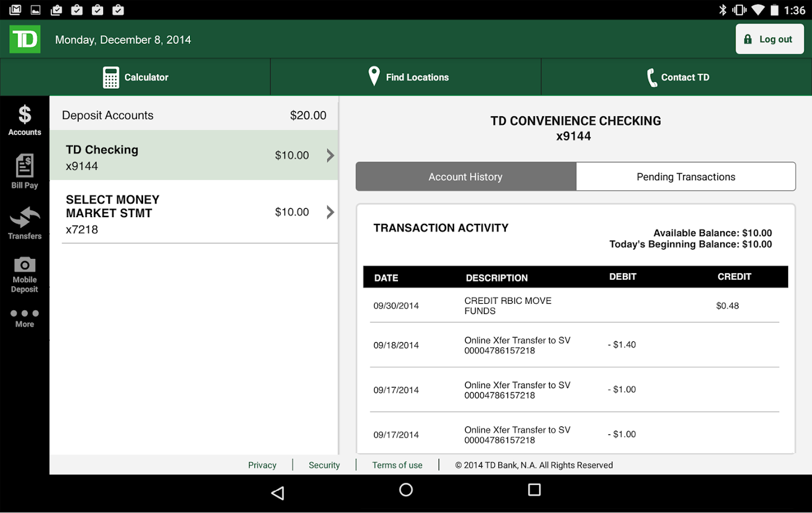Show More options in the sidebar

(x=25, y=318)
